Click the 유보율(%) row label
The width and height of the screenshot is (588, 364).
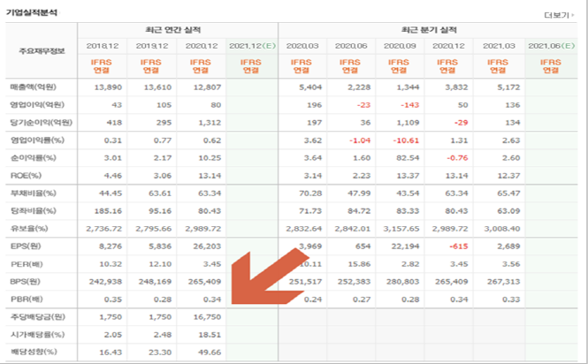[x=29, y=229]
